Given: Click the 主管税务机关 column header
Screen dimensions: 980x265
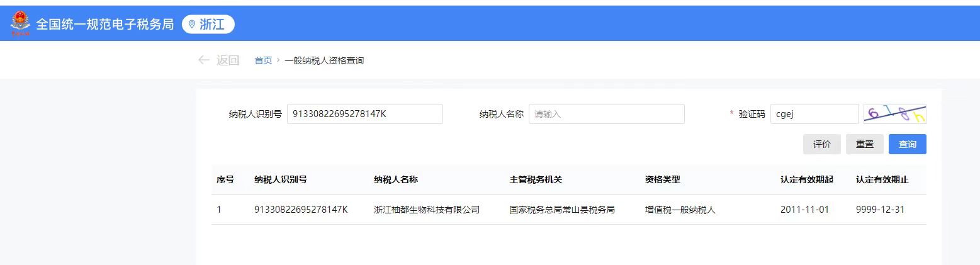Looking at the screenshot, I should pos(536,179).
